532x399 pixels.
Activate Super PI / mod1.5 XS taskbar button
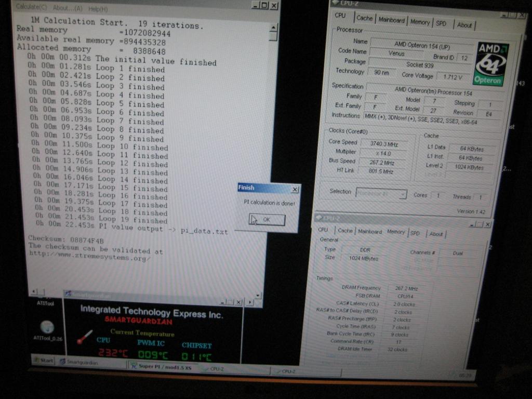click(162, 366)
